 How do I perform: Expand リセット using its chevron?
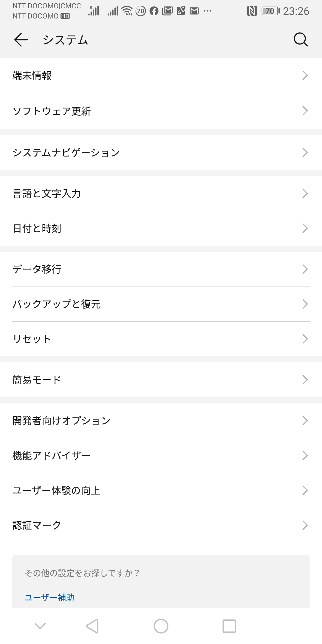pyautogui.click(x=305, y=339)
